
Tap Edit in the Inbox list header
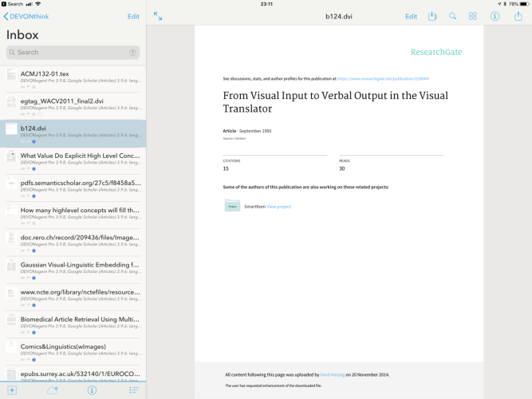click(x=132, y=16)
